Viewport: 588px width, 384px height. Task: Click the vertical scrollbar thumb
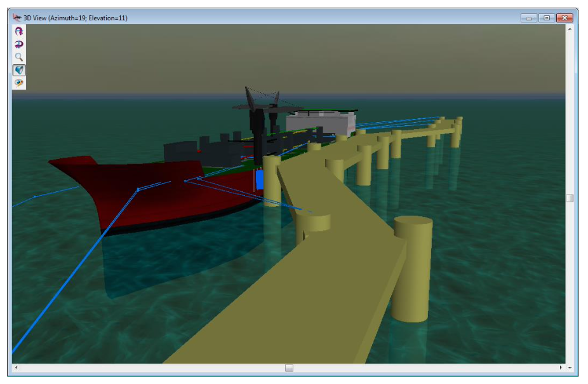[x=570, y=198]
